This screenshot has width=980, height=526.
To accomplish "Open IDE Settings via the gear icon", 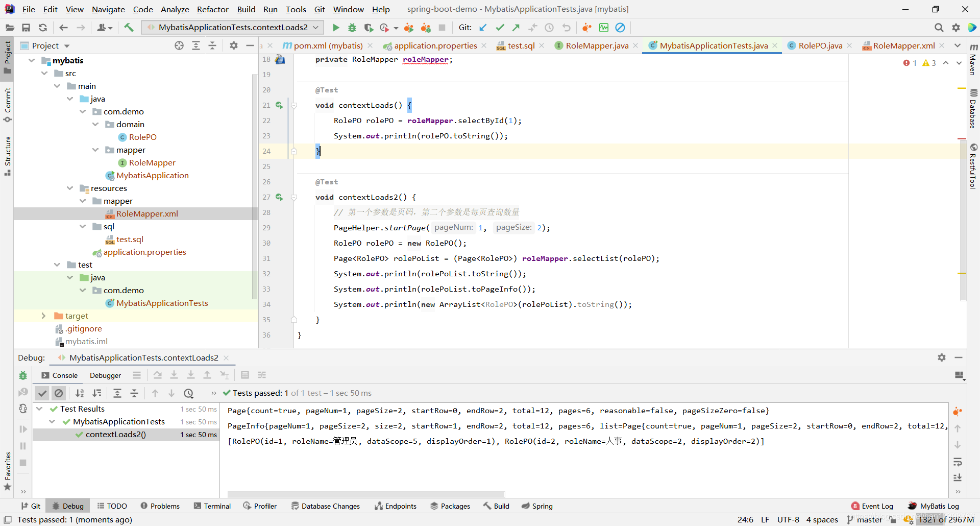I will click(x=956, y=28).
